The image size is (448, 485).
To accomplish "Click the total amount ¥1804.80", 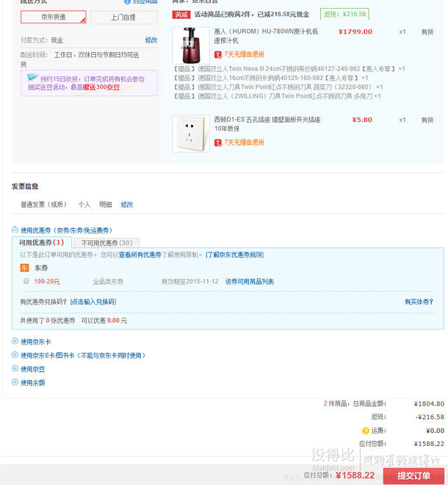I will [x=429, y=404].
